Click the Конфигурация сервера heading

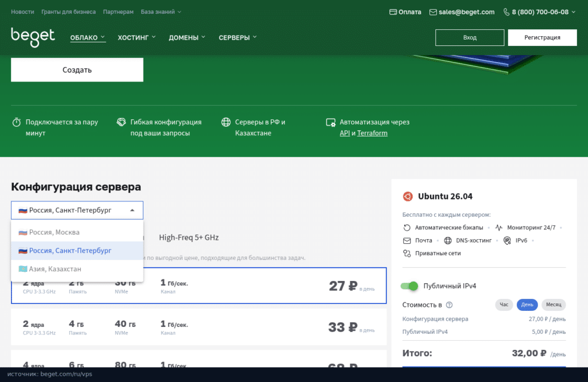click(76, 186)
